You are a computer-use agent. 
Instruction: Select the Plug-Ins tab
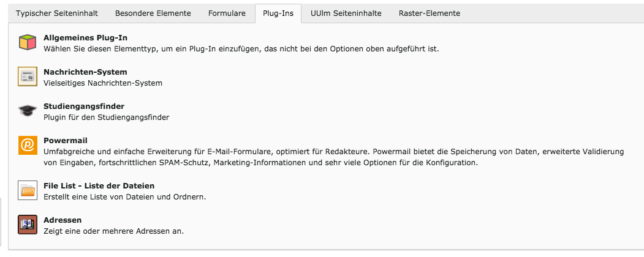point(278,13)
